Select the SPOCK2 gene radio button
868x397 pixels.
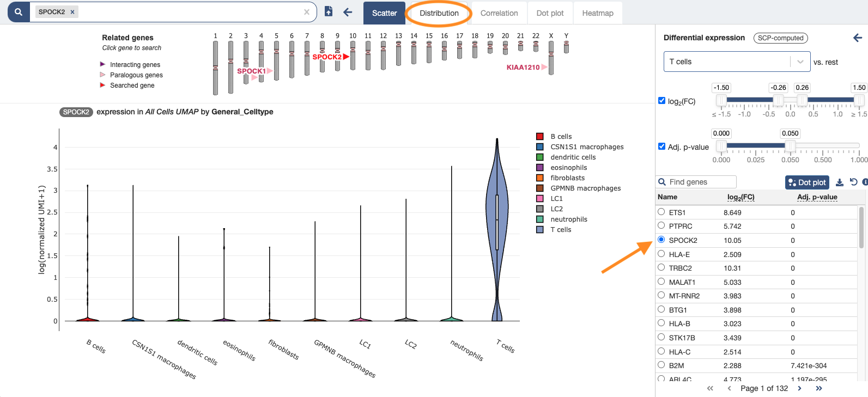tap(661, 239)
